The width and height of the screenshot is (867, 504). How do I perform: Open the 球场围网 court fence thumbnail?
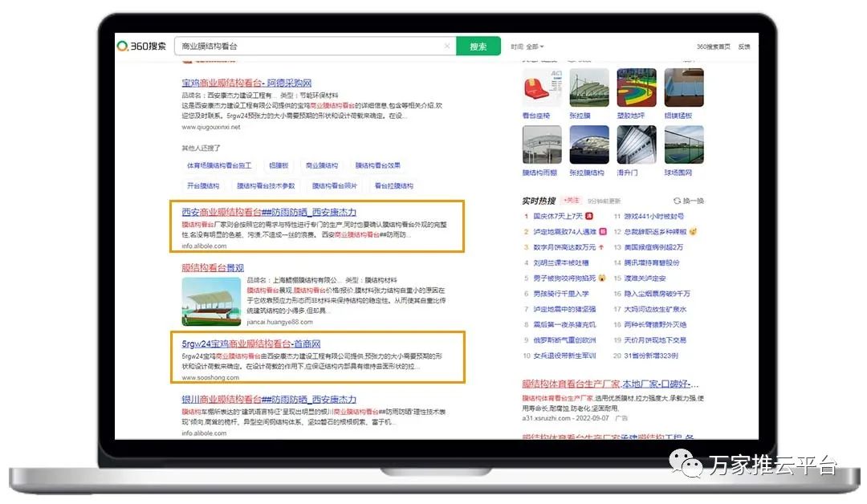(x=683, y=145)
